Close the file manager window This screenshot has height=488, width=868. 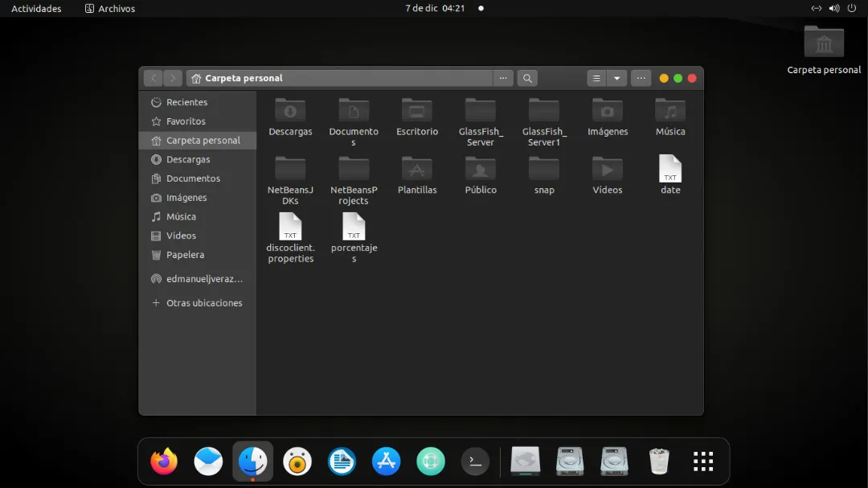pyautogui.click(x=692, y=78)
